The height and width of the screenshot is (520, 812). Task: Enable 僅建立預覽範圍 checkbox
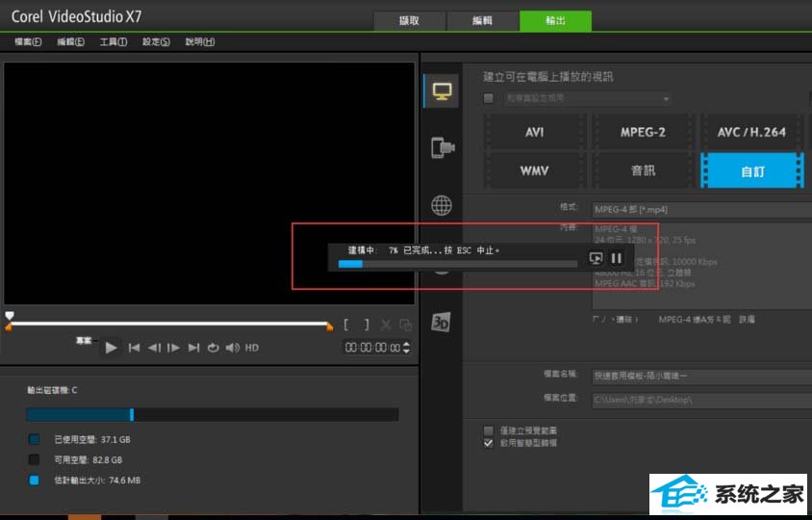[x=489, y=430]
